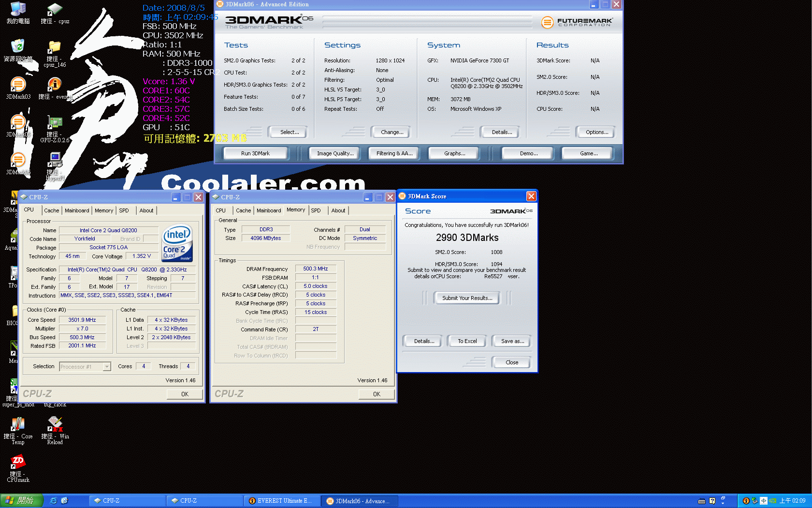Click the language bar help icon

(x=712, y=501)
